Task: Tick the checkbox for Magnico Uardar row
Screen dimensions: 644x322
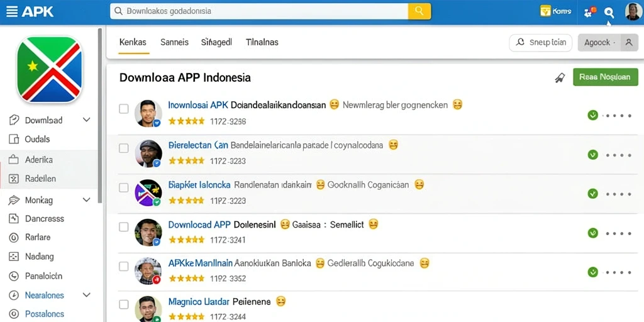Action: pyautogui.click(x=124, y=304)
